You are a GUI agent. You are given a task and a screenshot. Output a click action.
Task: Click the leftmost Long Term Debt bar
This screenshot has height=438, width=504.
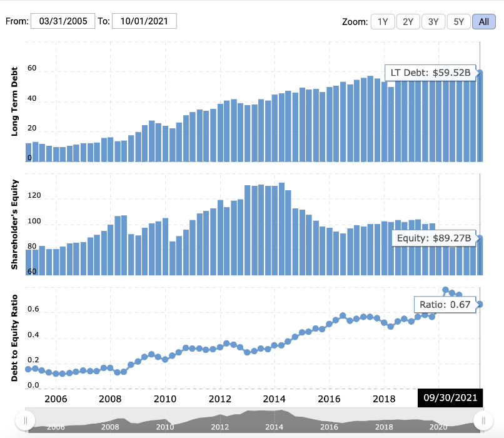click(28, 153)
